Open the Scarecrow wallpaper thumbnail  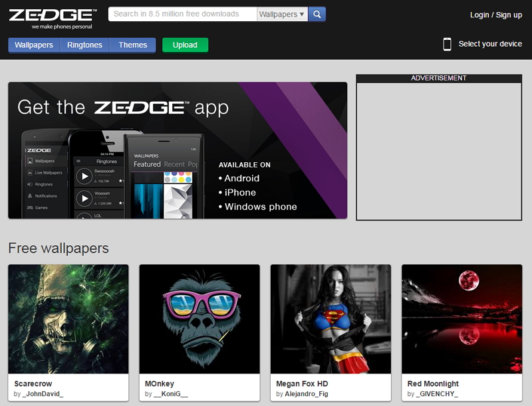coord(68,319)
